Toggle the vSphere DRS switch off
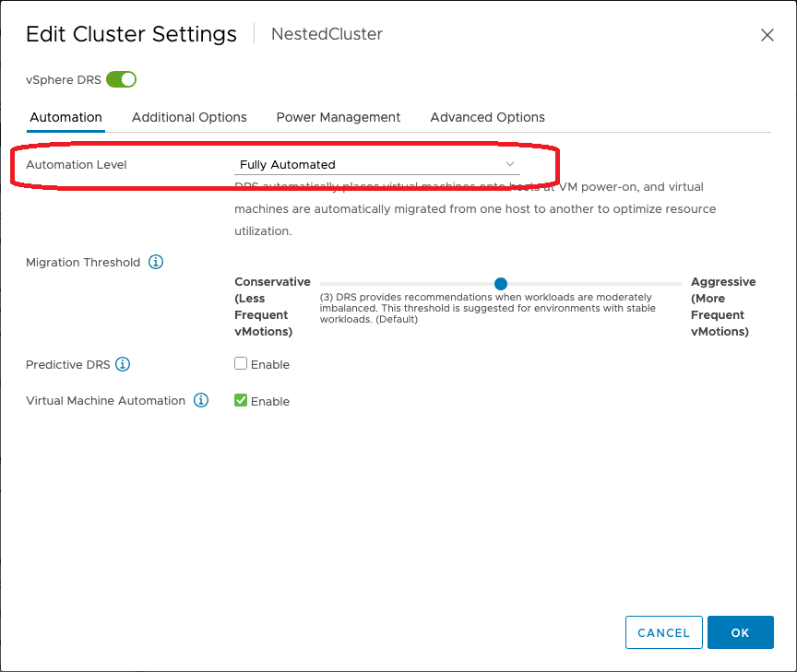Image resolution: width=797 pixels, height=672 pixels. click(x=121, y=79)
